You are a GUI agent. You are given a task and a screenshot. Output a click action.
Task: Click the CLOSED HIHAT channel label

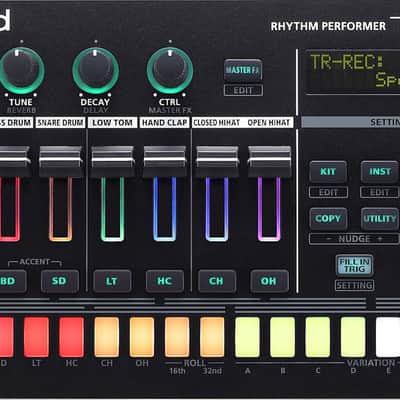point(217,123)
